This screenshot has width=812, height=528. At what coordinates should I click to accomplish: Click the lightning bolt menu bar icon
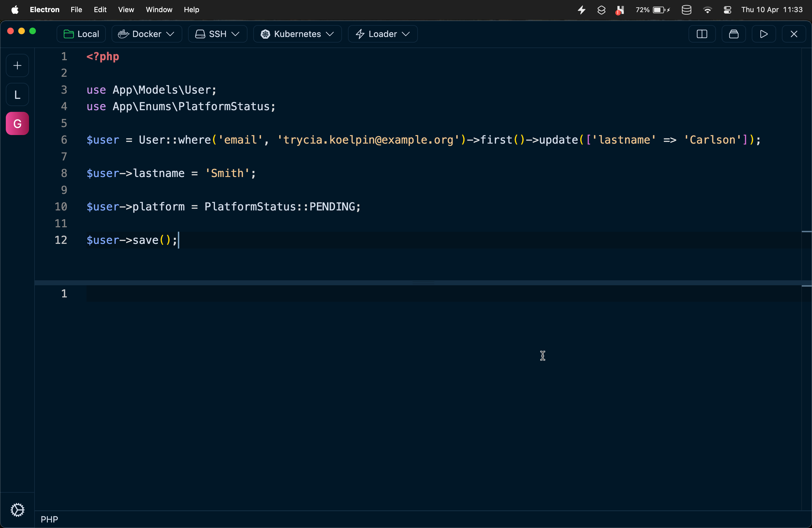click(582, 10)
